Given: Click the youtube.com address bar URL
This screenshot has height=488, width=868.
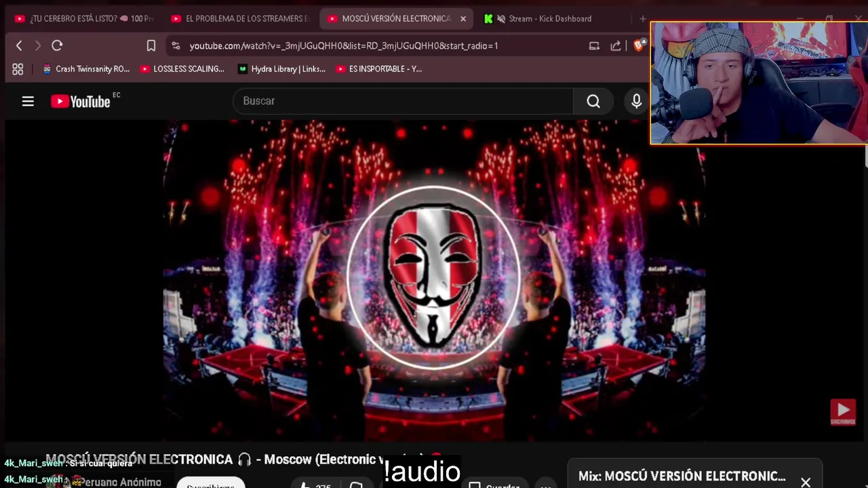Looking at the screenshot, I should (x=344, y=45).
